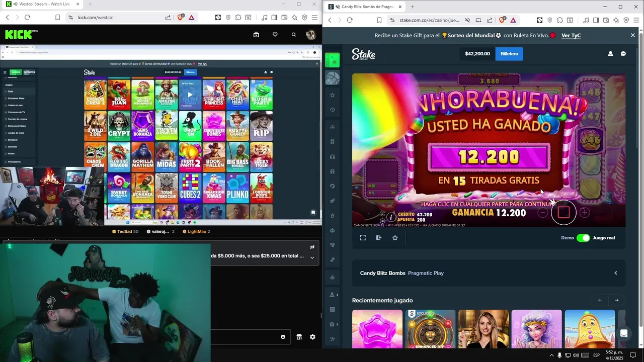Image resolution: width=644 pixels, height=362 pixels.
Task: Toggle theatre mode icon below game
Action: click(x=379, y=238)
